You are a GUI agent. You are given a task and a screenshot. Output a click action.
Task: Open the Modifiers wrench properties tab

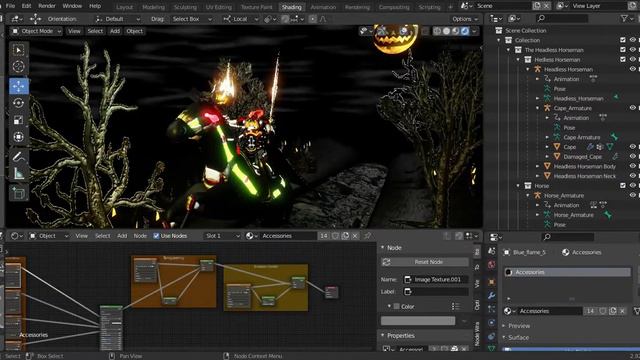(x=491, y=295)
